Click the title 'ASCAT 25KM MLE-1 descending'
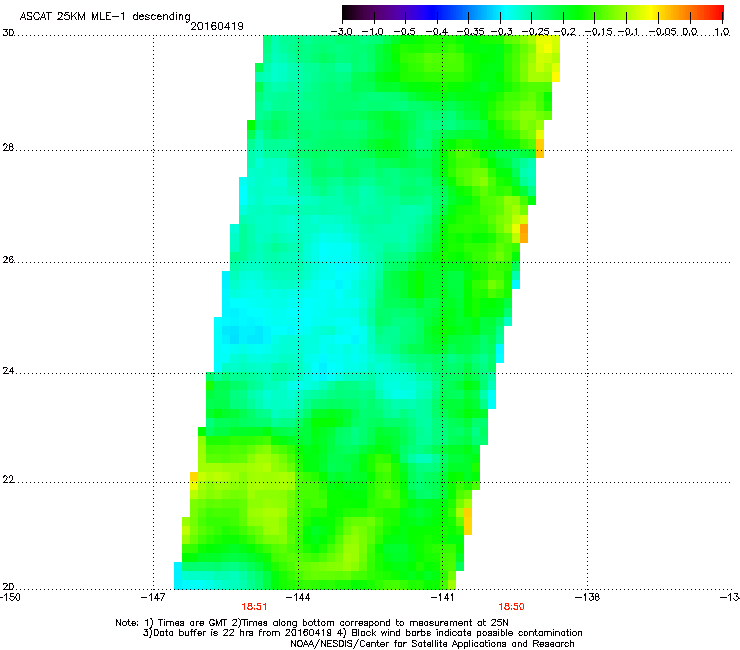The image size is (740, 650). click(105, 17)
